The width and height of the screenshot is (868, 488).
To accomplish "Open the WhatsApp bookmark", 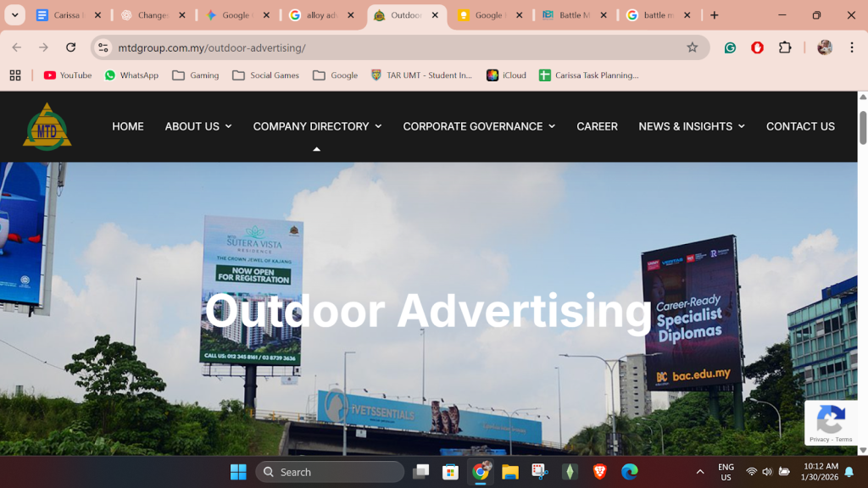I will [131, 75].
